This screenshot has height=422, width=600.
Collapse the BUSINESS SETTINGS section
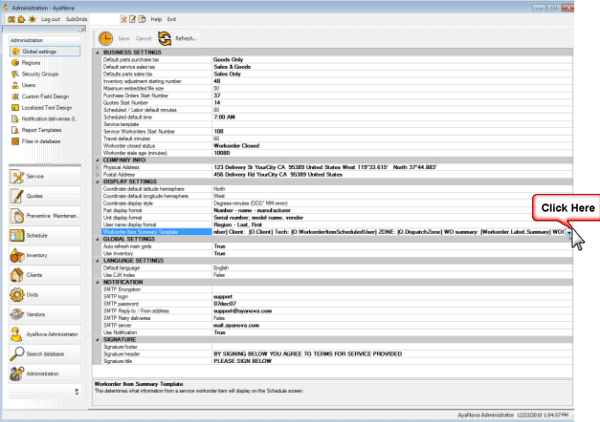[97, 52]
